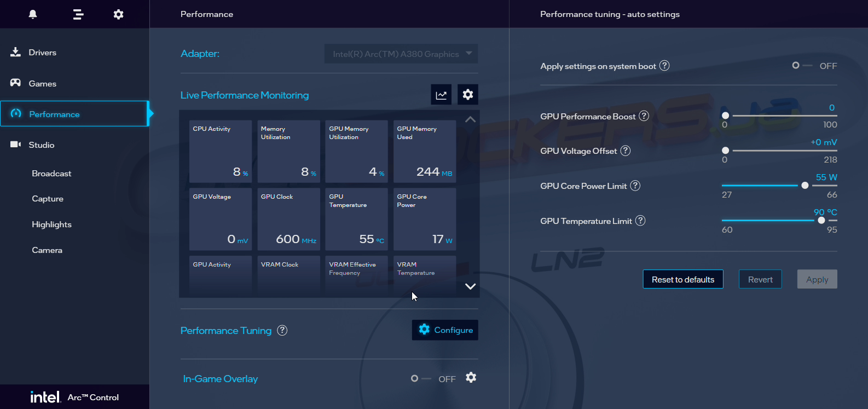Select the GPU Clock tile
The width and height of the screenshot is (868, 409).
coord(288,220)
